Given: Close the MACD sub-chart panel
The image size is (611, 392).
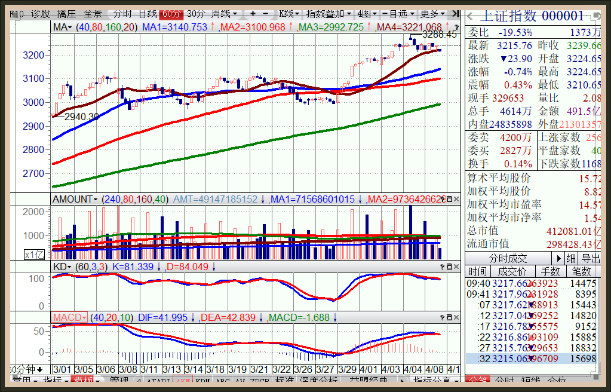Looking at the screenshot, I should pos(456,318).
